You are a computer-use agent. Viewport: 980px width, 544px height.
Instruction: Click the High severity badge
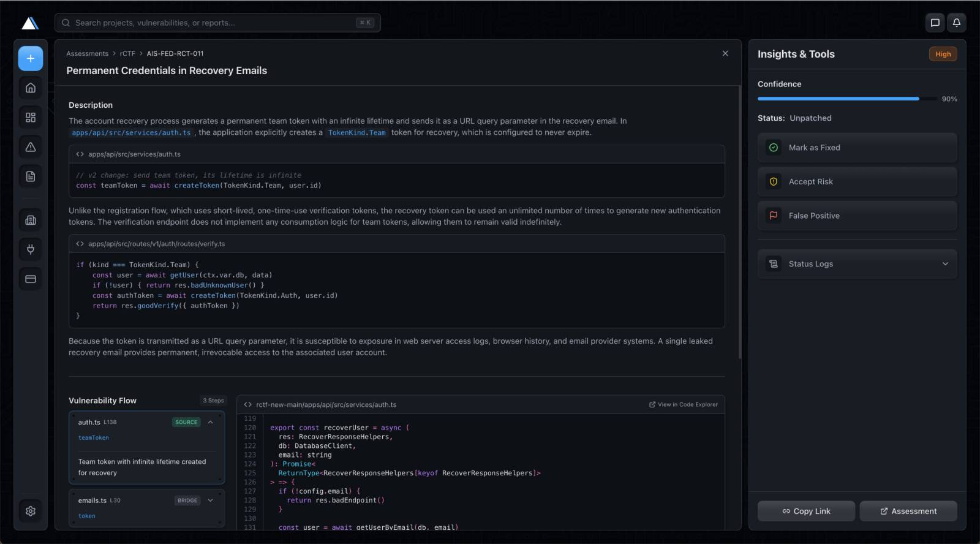[943, 54]
